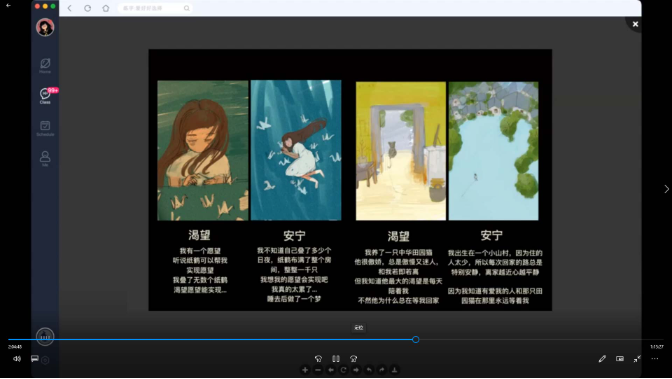Open the Home section in sidebar
The height and width of the screenshot is (379, 672).
(x=45, y=66)
